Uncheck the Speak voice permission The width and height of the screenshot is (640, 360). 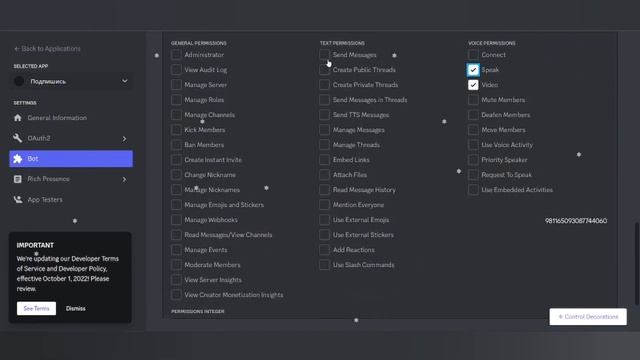(473, 70)
